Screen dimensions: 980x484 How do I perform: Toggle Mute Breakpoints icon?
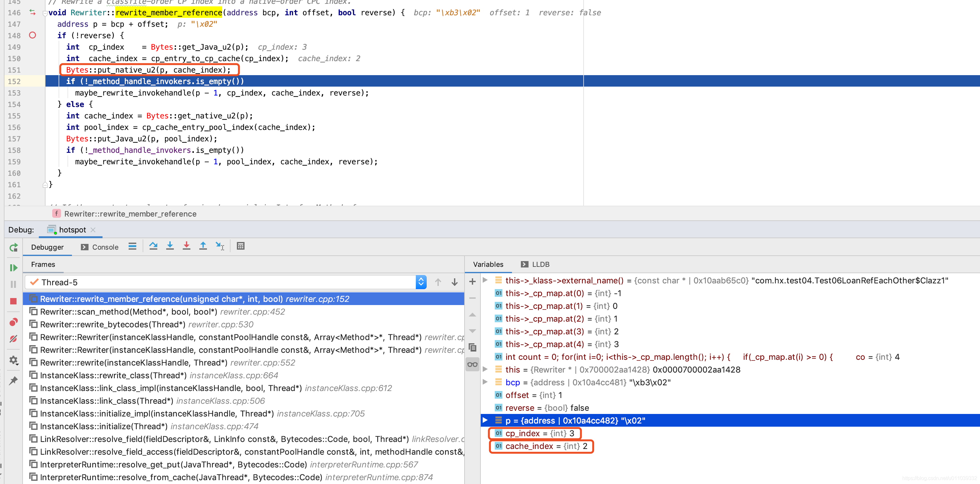(14, 339)
